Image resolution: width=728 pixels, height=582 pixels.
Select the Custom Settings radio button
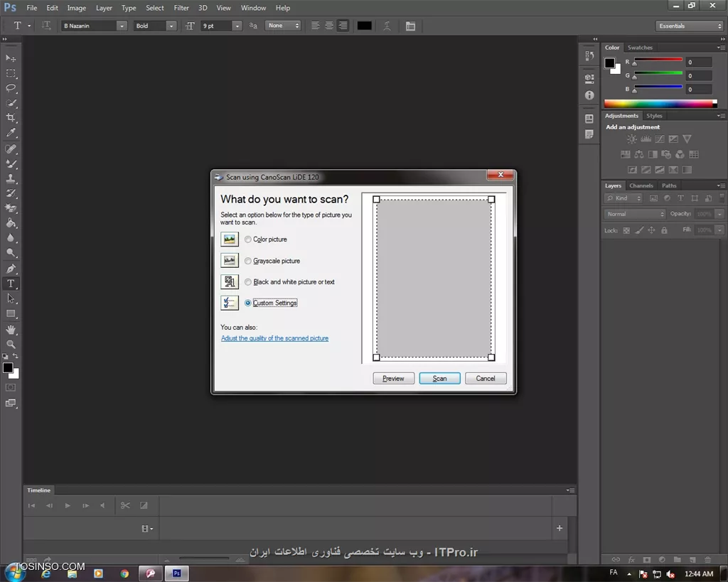tap(248, 303)
